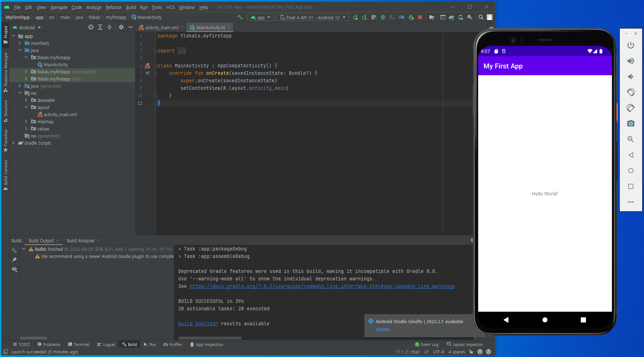Click the Build Analyzer link in output
This screenshot has width=644, height=357.
pyautogui.click(x=198, y=324)
